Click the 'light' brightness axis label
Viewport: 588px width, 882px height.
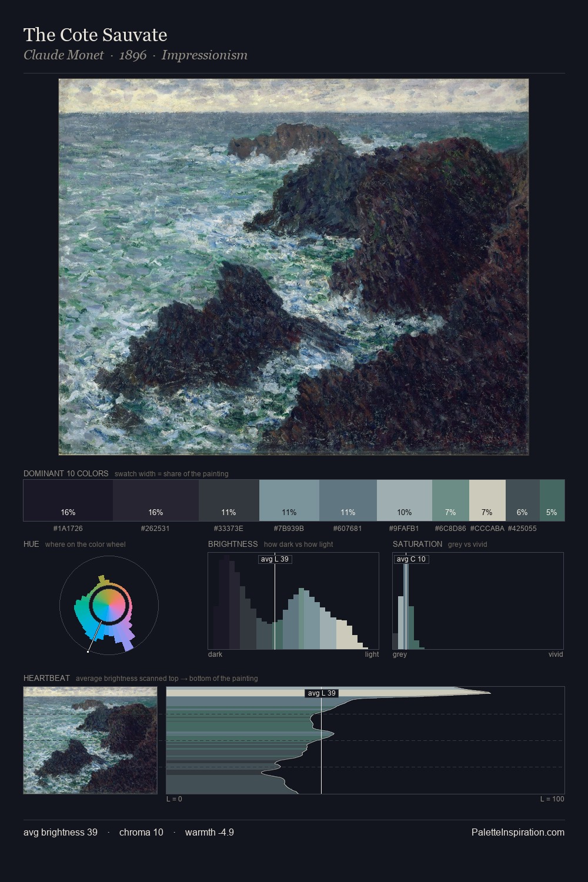pyautogui.click(x=372, y=654)
